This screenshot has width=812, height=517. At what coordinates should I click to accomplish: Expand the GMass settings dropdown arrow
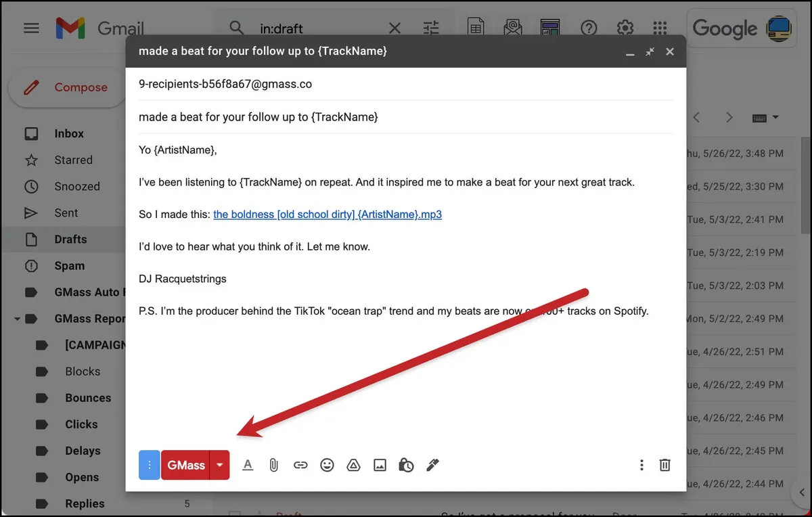[220, 465]
